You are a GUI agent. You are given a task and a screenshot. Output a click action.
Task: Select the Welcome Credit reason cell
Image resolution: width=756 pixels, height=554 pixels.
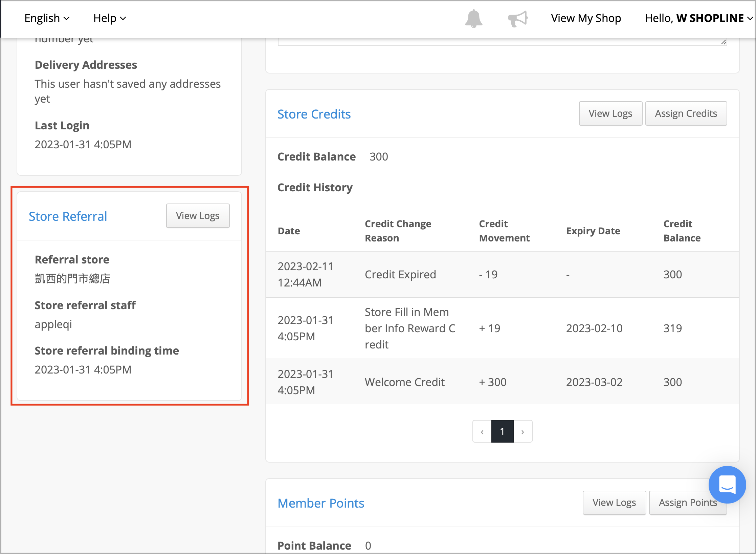coord(404,382)
